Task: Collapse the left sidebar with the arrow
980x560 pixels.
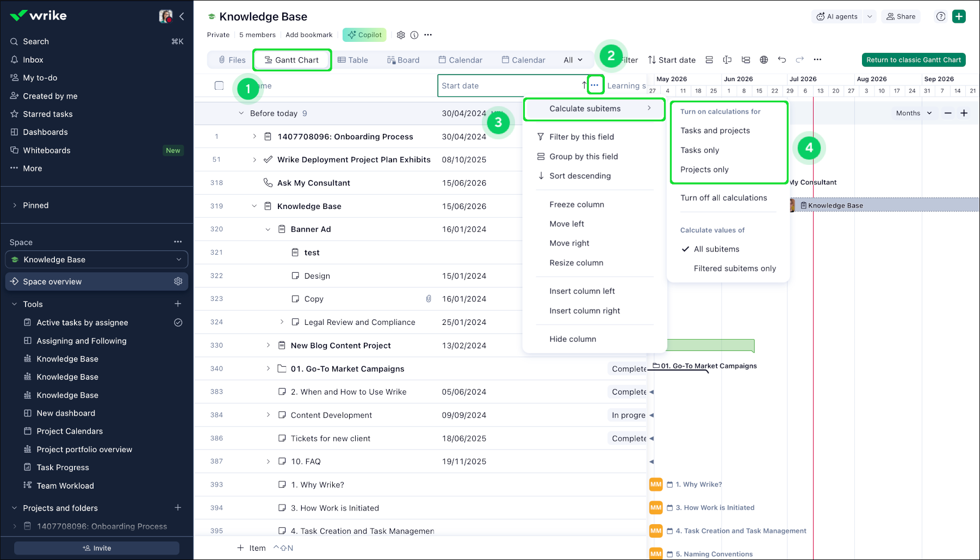Action: pos(182,16)
